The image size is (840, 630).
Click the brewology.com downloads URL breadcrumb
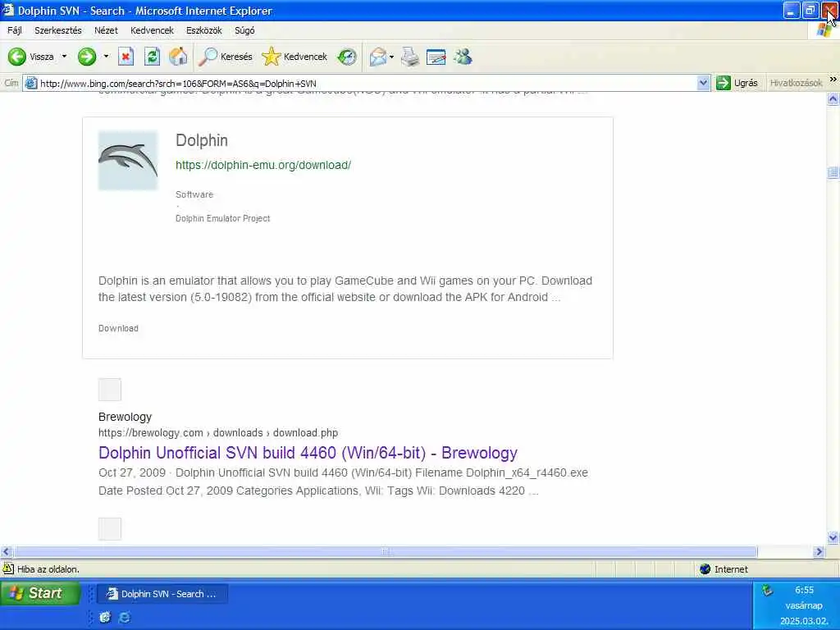click(x=218, y=433)
